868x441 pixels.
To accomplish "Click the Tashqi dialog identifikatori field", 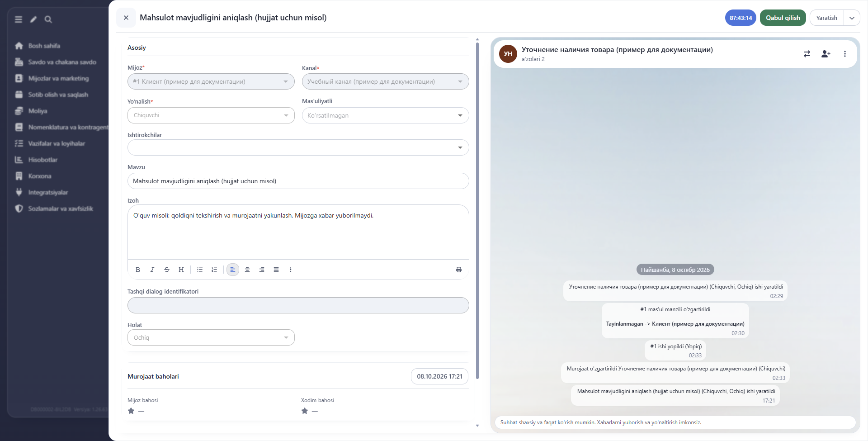I will (x=298, y=305).
